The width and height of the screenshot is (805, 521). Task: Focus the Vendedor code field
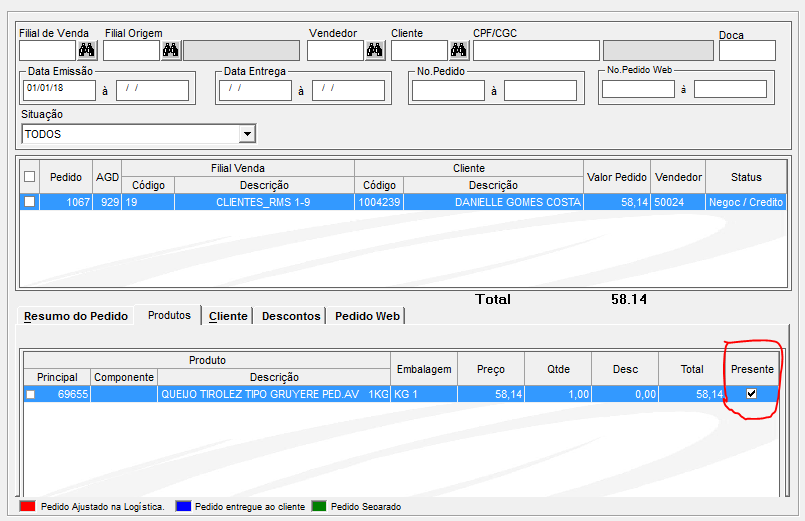coord(335,50)
